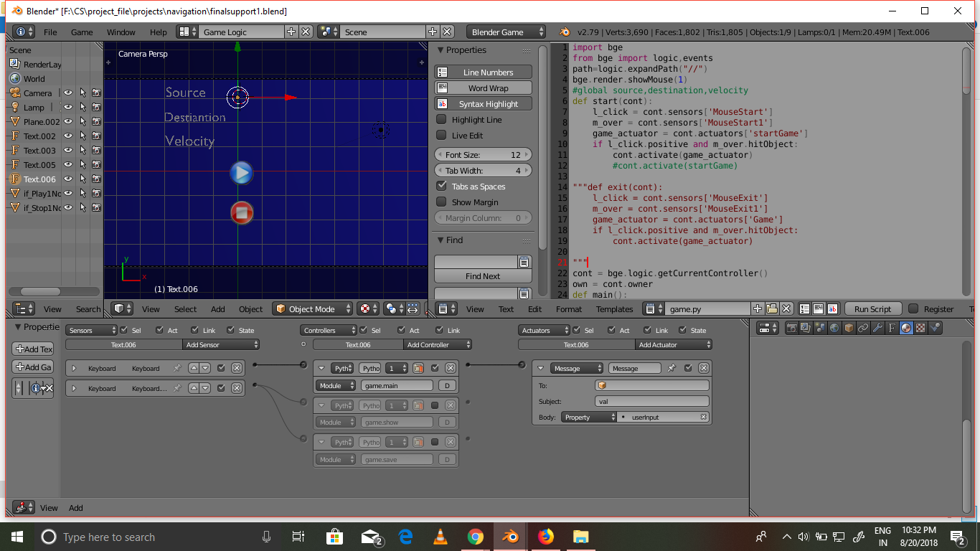Remove the first Keyboard sensor
The image size is (980, 551).
pos(237,368)
